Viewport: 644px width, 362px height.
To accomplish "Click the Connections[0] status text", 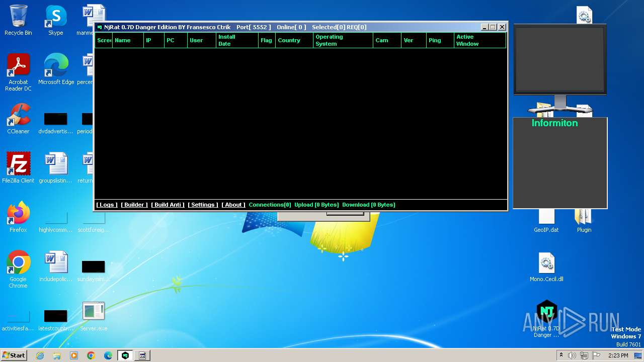I will 270,205.
